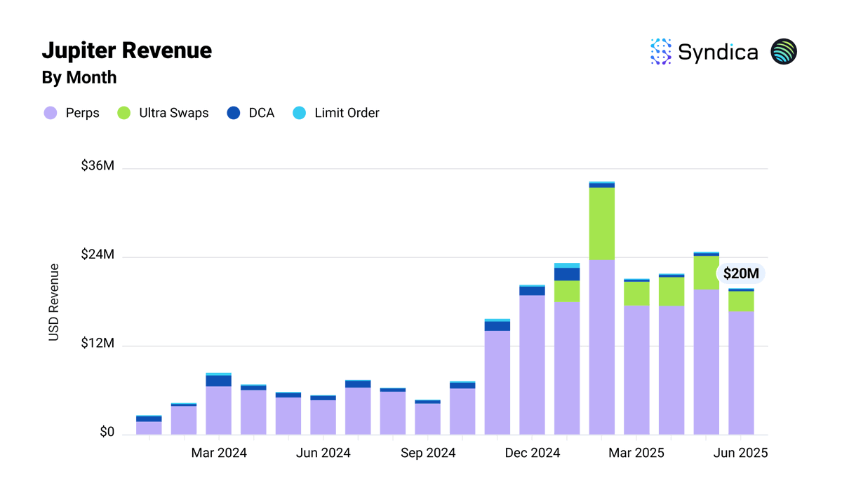Click the Jun 2024 x-axis label

point(323,454)
